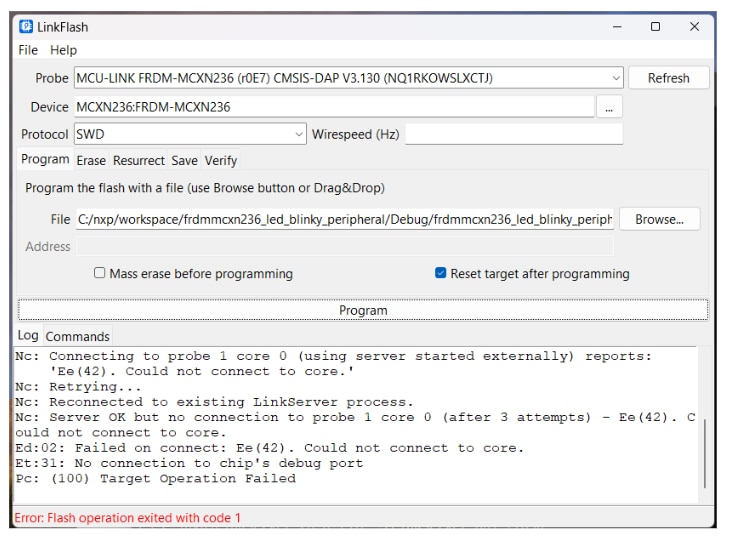
Task: Switch to the Verify tab
Action: point(221,161)
